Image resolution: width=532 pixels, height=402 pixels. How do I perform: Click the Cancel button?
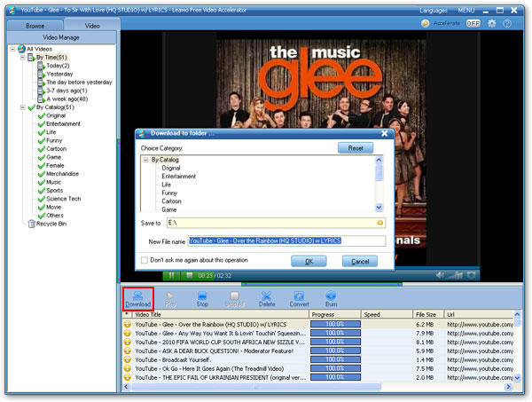[x=360, y=262]
